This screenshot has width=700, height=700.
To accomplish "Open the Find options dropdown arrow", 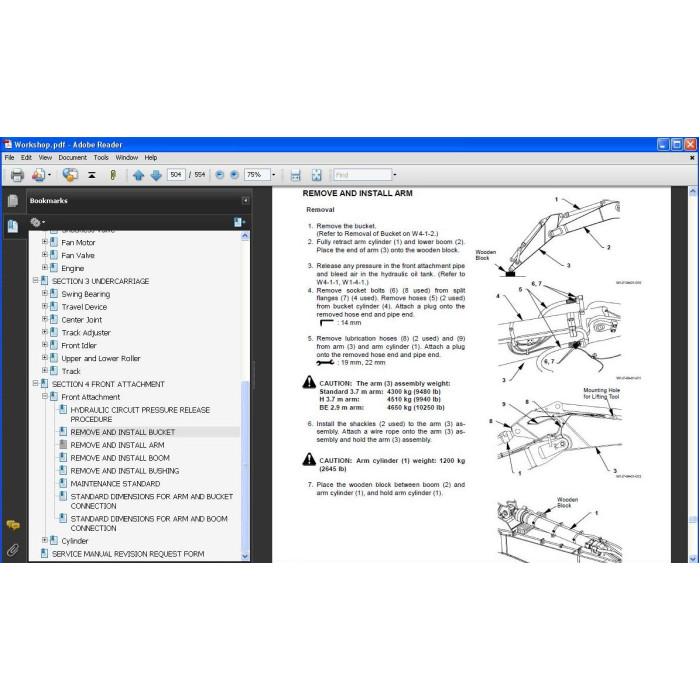I will point(395,175).
